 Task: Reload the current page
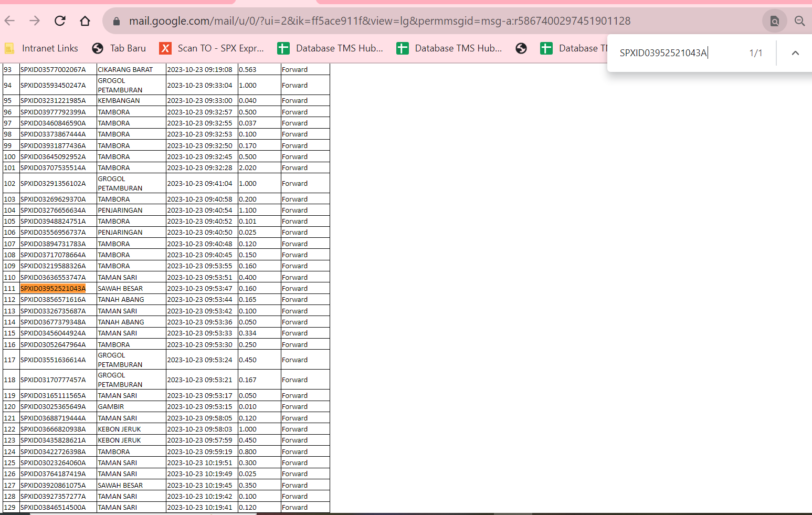60,21
